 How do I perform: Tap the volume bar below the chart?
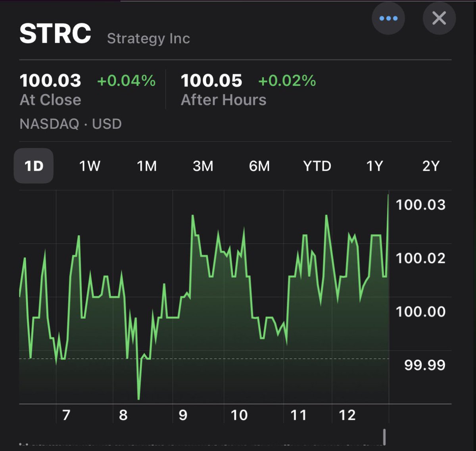(x=384, y=437)
